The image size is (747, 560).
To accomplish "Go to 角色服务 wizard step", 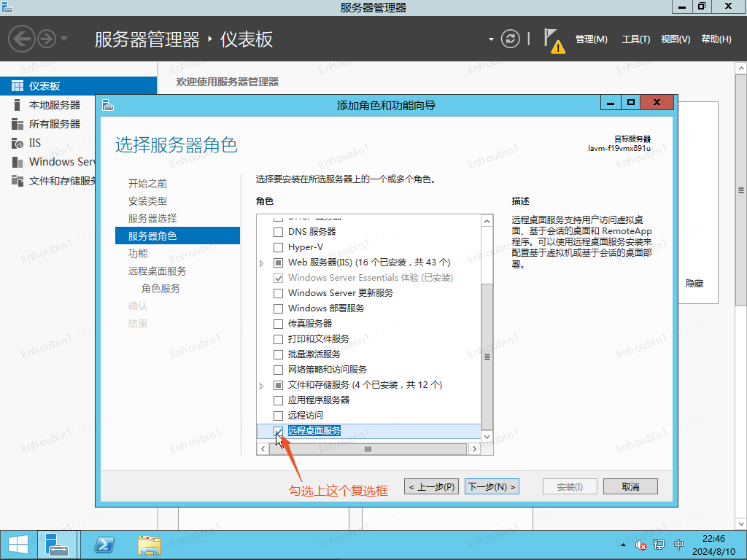I will 160,289.
